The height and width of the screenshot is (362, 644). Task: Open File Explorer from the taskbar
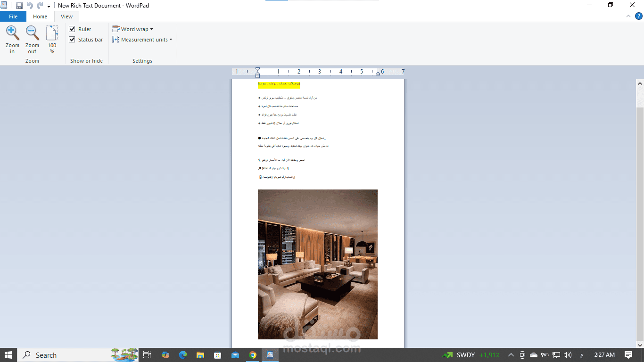(200, 355)
